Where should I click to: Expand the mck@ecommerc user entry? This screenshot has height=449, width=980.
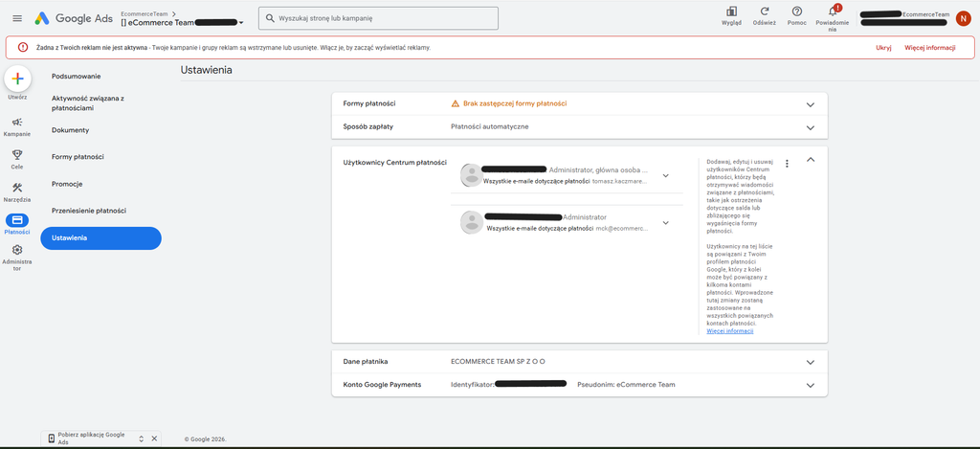click(x=666, y=223)
